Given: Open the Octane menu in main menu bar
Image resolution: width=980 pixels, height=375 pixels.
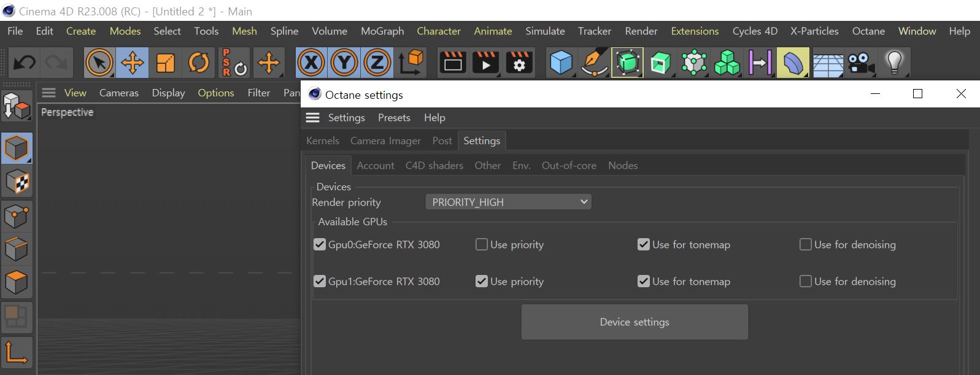Looking at the screenshot, I should click(x=868, y=31).
